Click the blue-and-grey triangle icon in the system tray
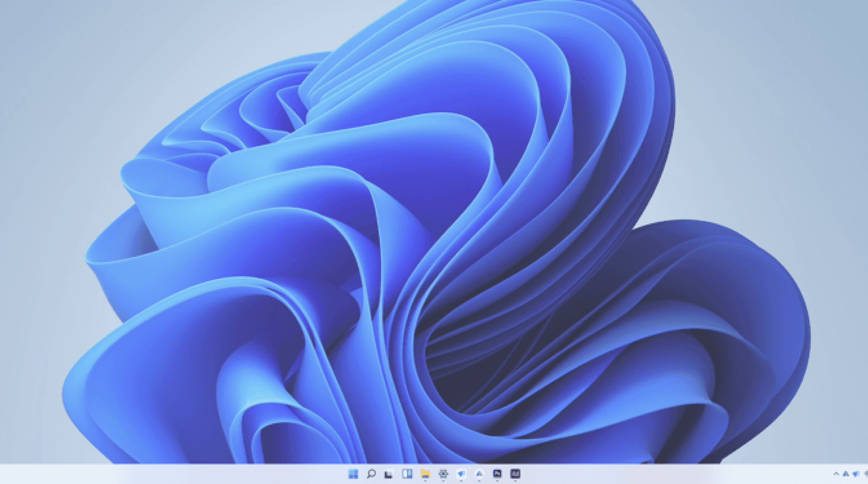This screenshot has width=868, height=484. coord(846,474)
